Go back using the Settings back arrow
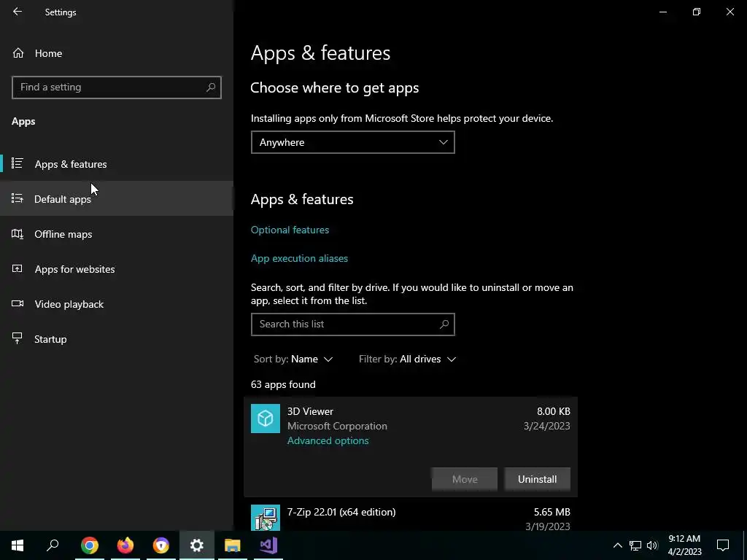This screenshot has width=747, height=560. tap(18, 12)
